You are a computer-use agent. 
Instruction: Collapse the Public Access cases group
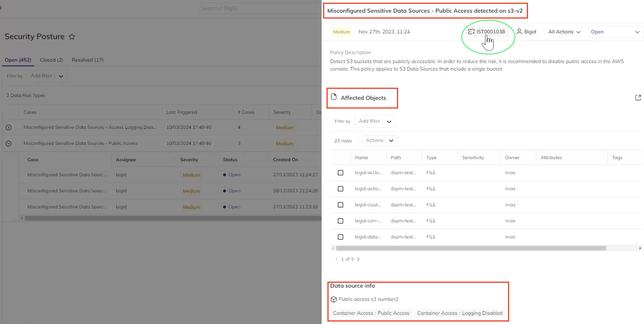[9, 143]
